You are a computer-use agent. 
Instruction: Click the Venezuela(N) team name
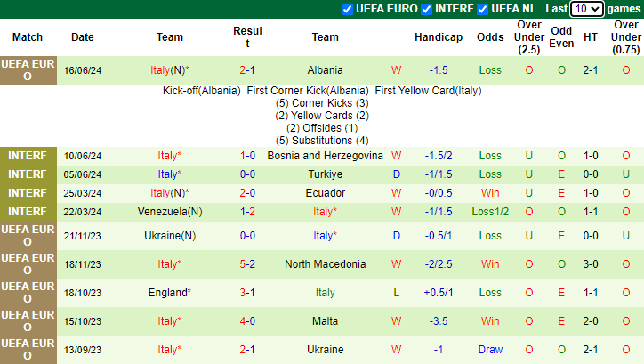coord(170,212)
